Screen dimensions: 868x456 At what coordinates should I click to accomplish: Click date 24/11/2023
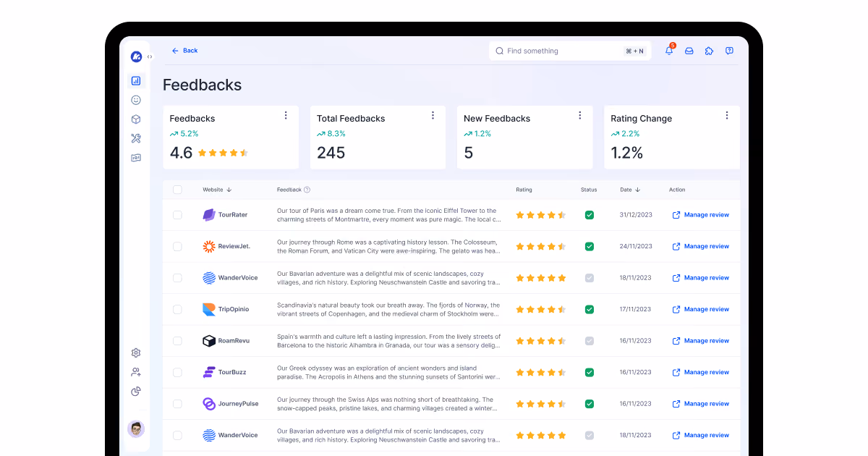(x=636, y=246)
